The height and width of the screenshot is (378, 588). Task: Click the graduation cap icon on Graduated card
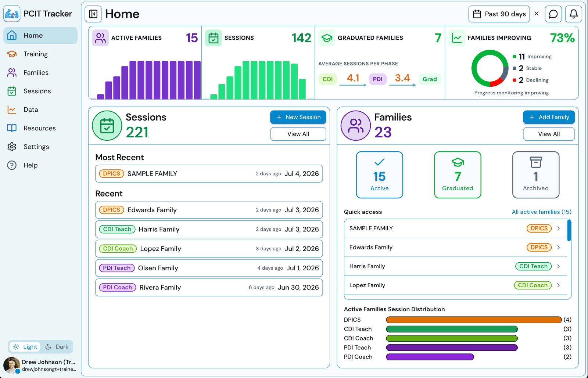tap(458, 162)
